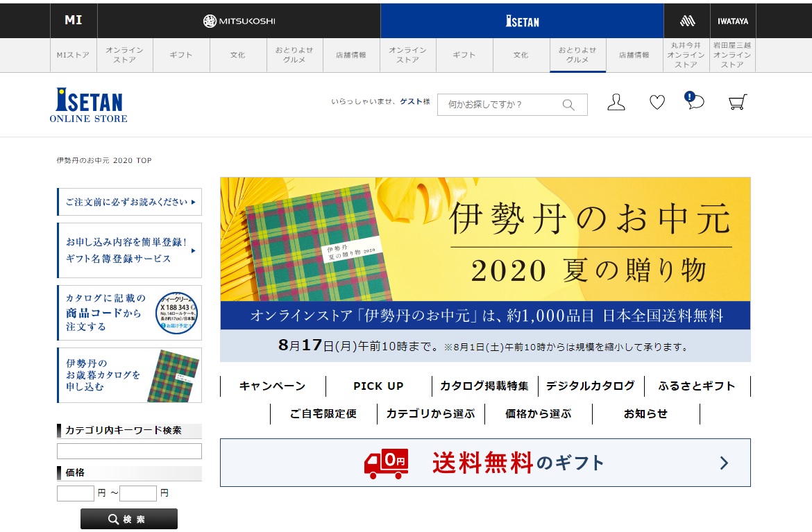Click 送料無料のギフト banner text
Viewport: 812px width, 532px height.
tap(518, 463)
